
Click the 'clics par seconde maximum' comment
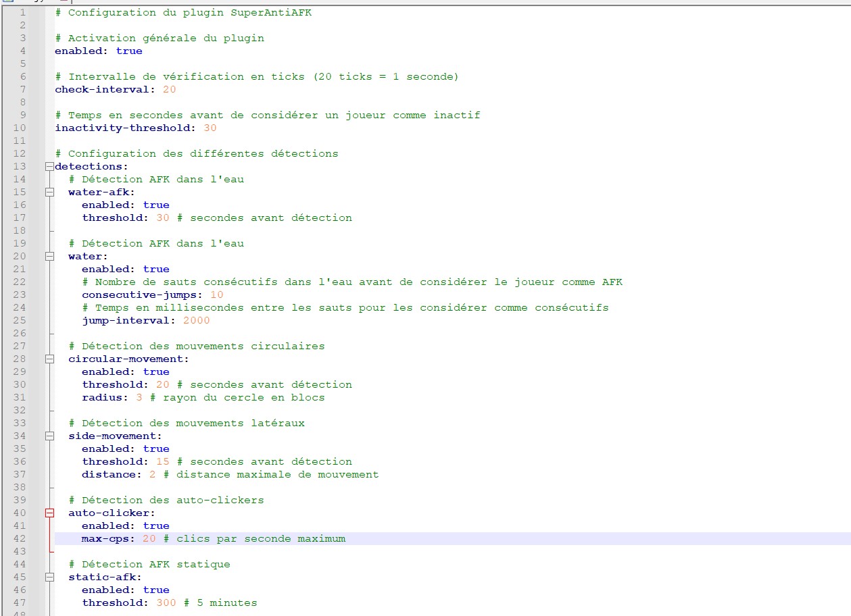[x=254, y=538]
